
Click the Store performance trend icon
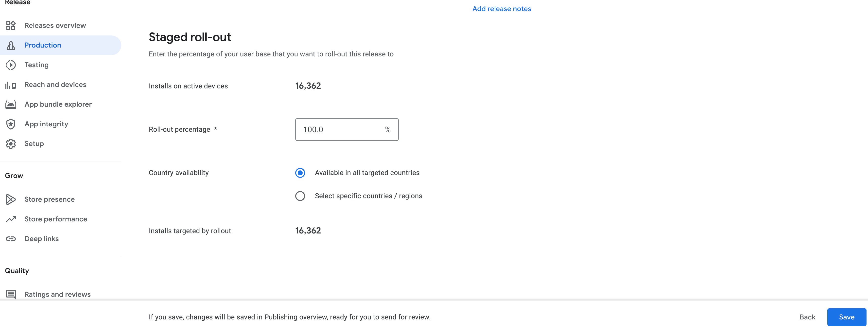point(11,219)
